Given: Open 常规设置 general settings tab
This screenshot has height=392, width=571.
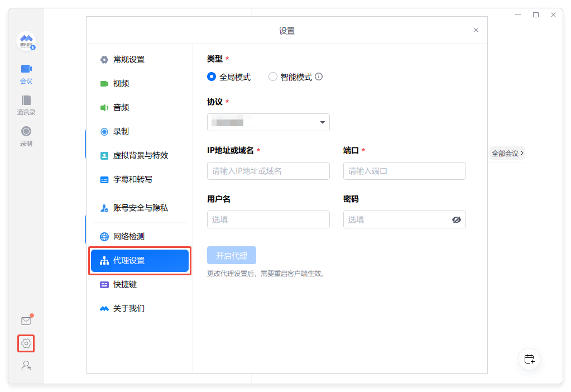Looking at the screenshot, I should coord(140,59).
